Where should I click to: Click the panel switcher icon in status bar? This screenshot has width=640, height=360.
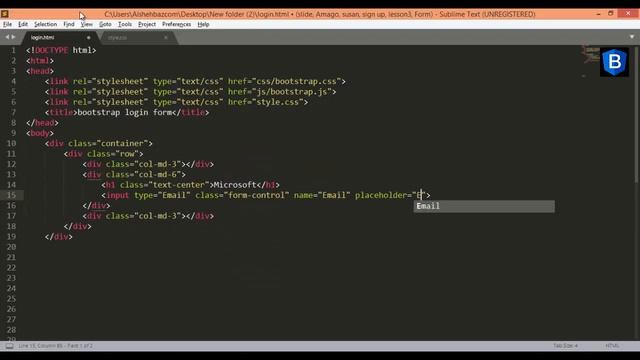pos(9,346)
